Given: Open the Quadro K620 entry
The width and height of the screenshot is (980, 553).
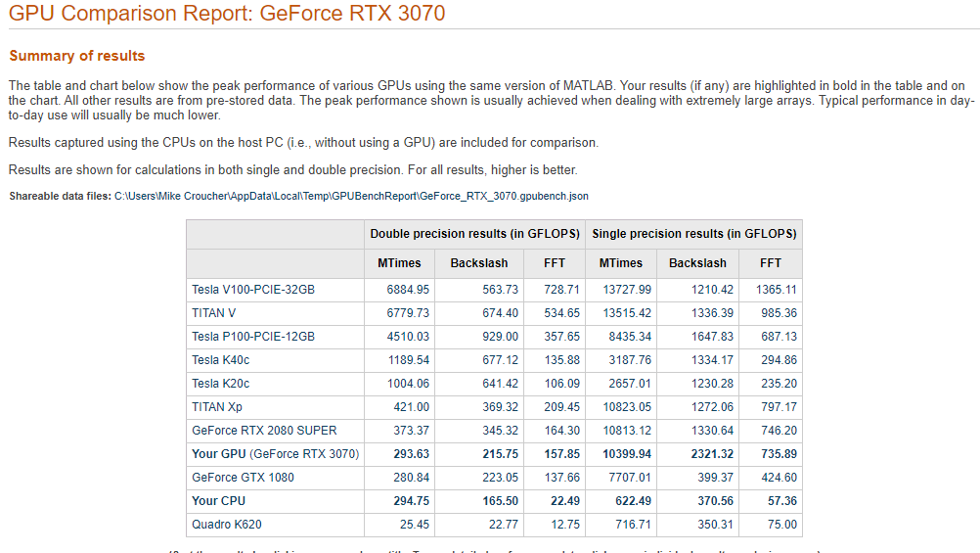Looking at the screenshot, I should (227, 525).
